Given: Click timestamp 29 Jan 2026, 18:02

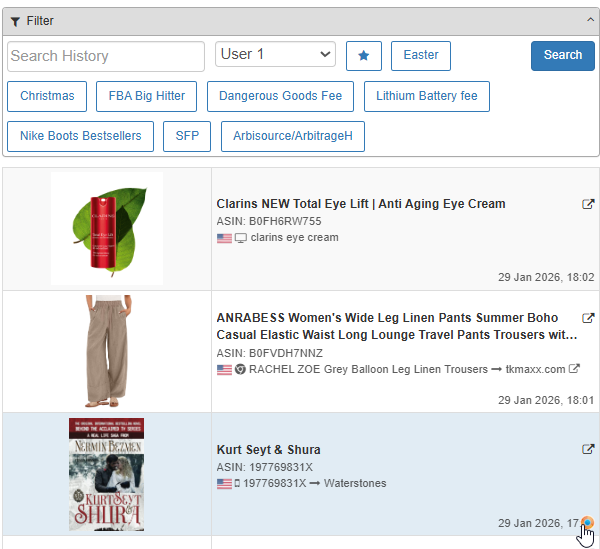Looking at the screenshot, I should tap(546, 277).
